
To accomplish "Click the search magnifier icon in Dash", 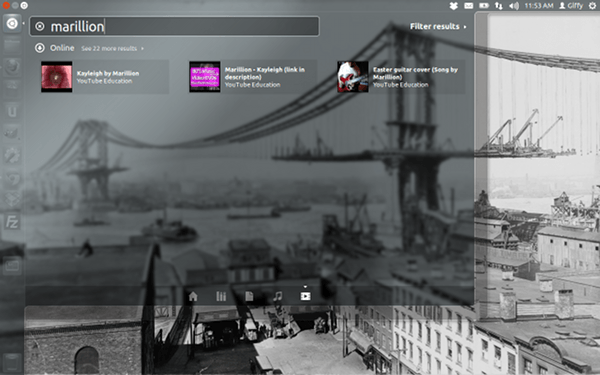I will click(40, 26).
